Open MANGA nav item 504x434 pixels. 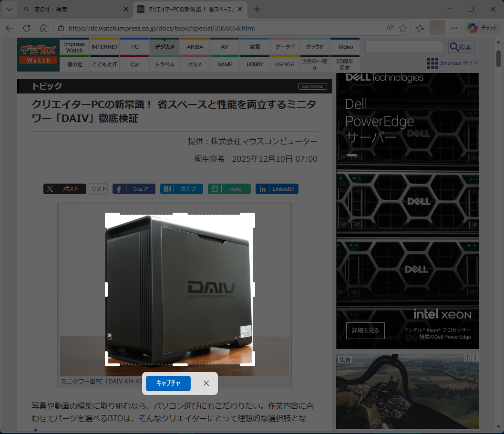tap(285, 64)
